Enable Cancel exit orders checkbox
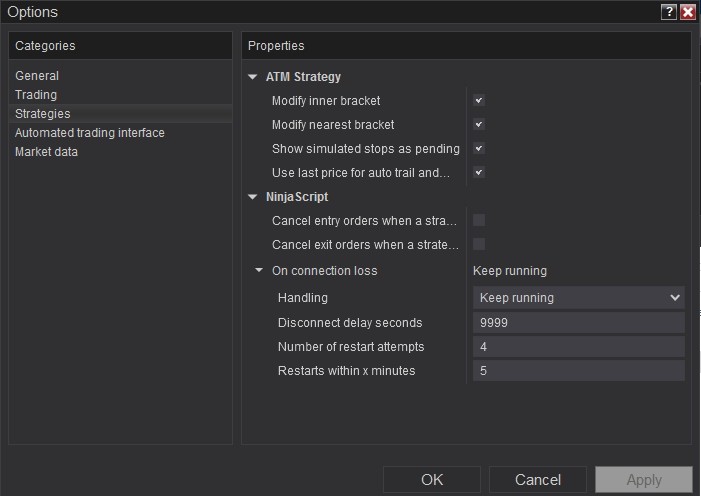Viewport: 701px width, 496px height. coord(479,244)
